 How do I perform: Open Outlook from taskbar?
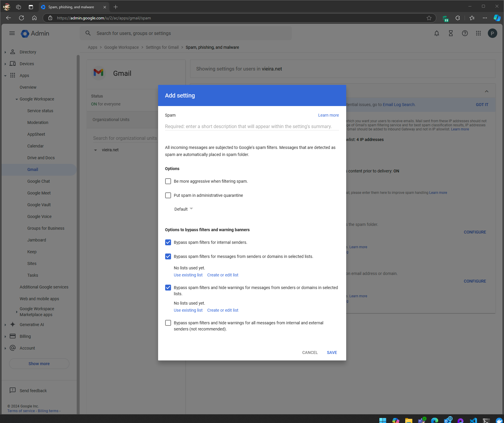click(x=448, y=420)
